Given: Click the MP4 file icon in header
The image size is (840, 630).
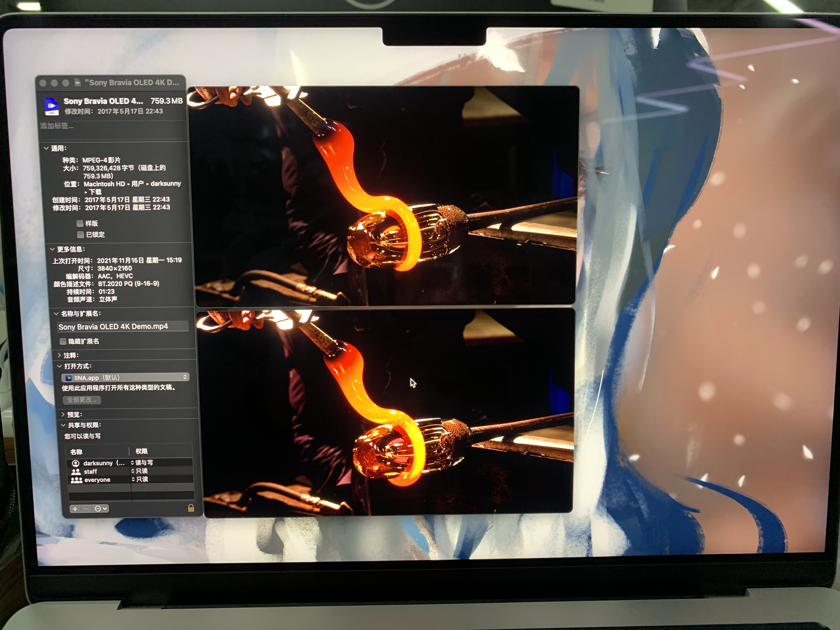Looking at the screenshot, I should (x=51, y=106).
